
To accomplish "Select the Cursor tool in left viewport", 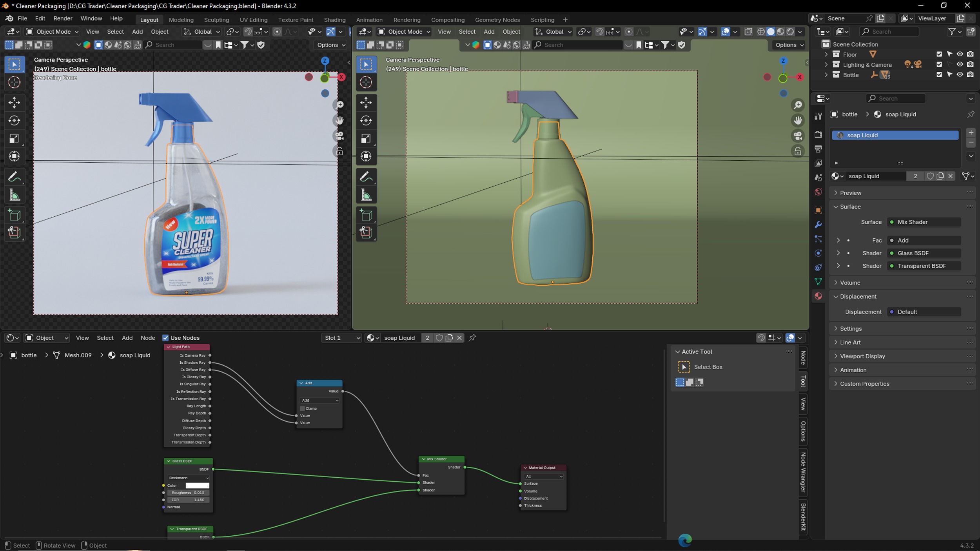I will (x=15, y=82).
